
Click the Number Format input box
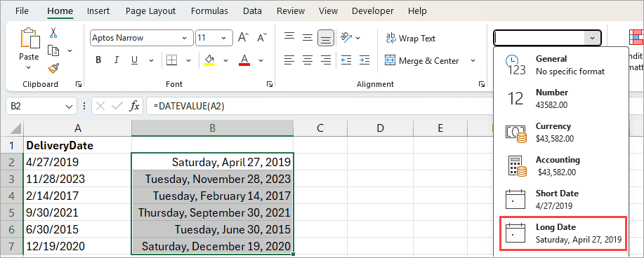[539, 38]
